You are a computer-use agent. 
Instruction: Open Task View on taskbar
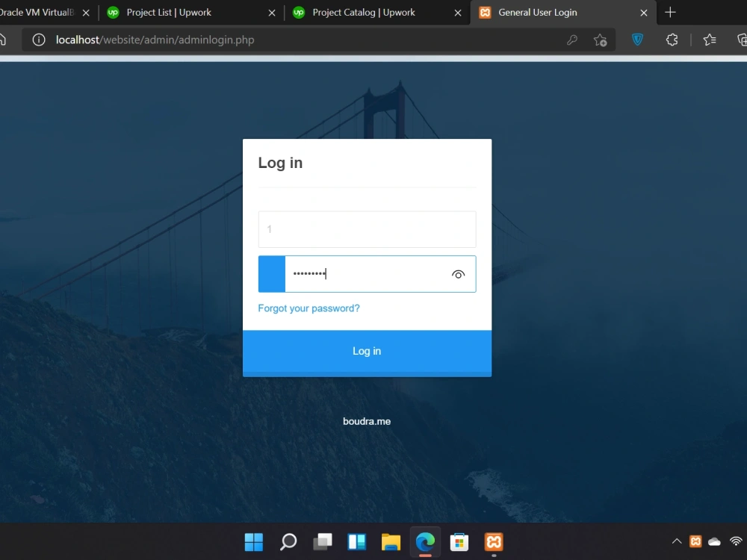point(323,542)
